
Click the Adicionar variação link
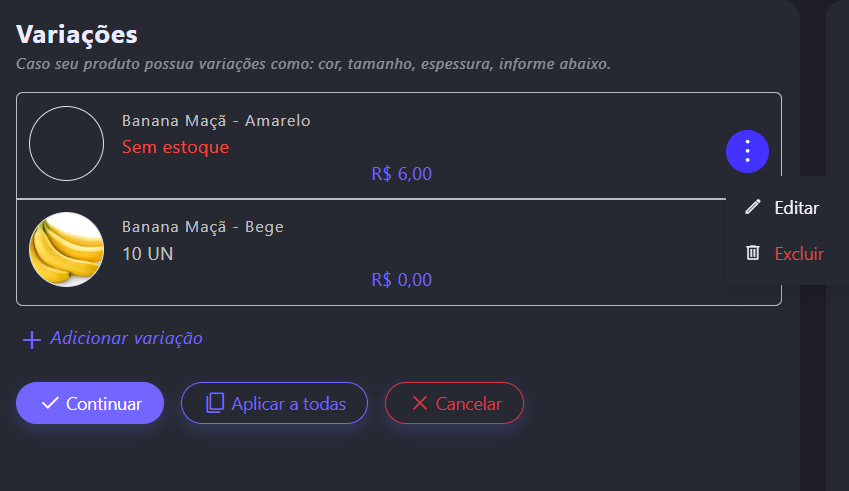[x=126, y=338]
